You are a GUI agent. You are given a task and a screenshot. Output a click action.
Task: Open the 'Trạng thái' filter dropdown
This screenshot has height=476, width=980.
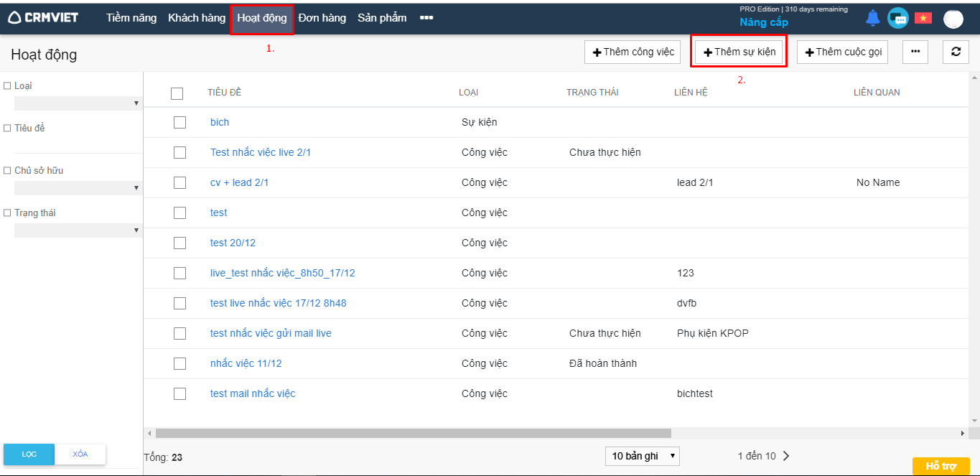[x=78, y=230]
